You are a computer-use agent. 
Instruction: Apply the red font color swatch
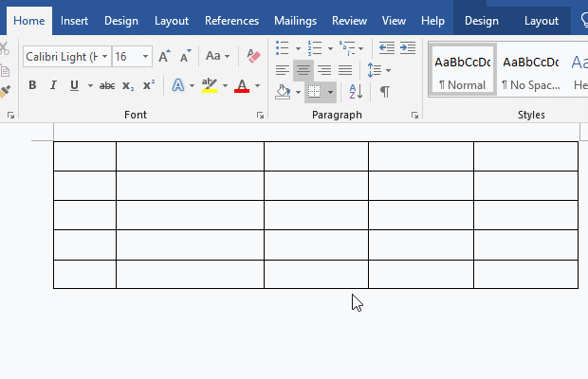pos(241,86)
